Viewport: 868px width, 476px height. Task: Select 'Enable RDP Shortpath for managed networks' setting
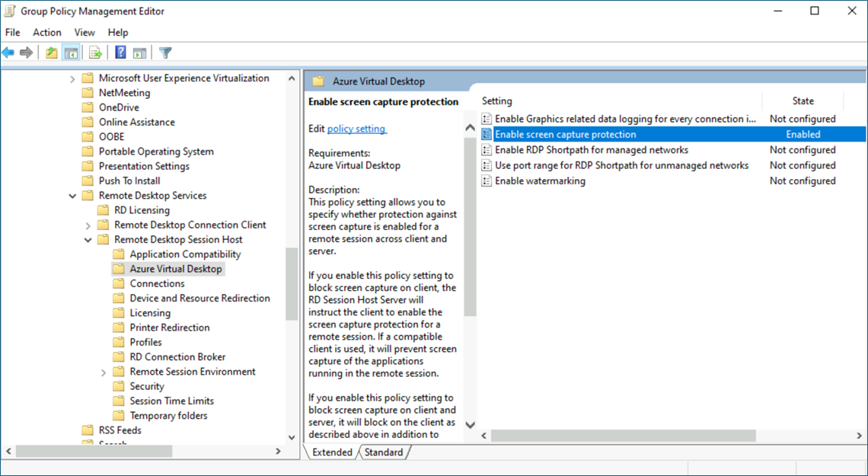[x=591, y=150]
